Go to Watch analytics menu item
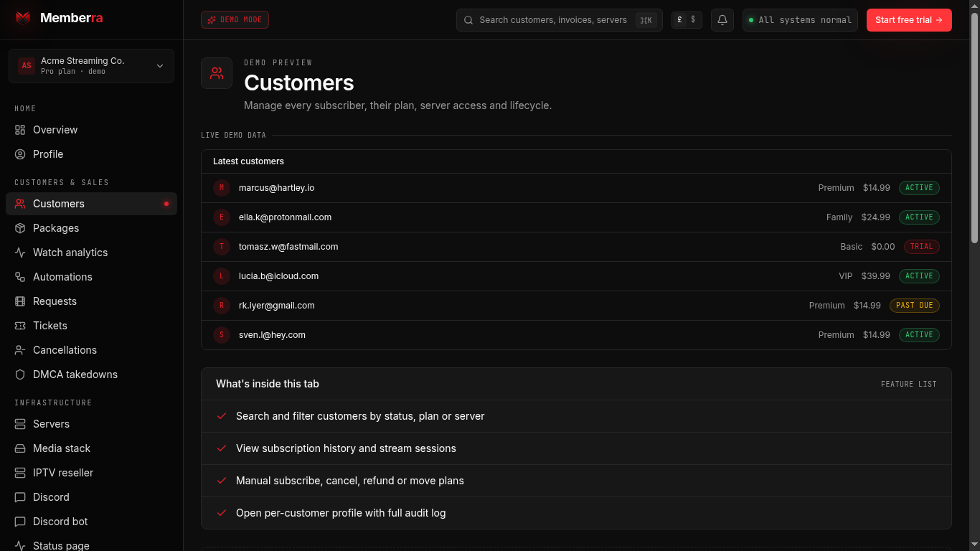 (x=91, y=253)
